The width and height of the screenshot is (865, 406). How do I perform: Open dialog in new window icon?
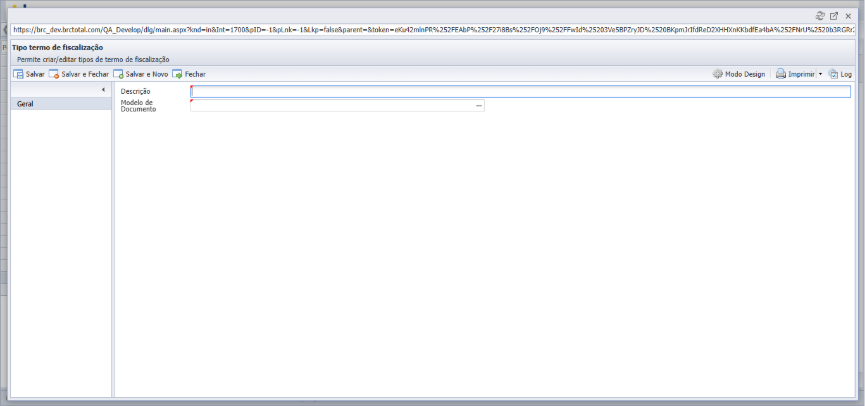tap(834, 16)
